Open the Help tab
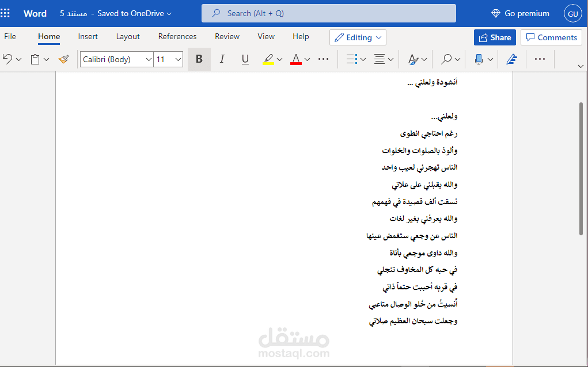This screenshot has height=367, width=588. (x=301, y=37)
